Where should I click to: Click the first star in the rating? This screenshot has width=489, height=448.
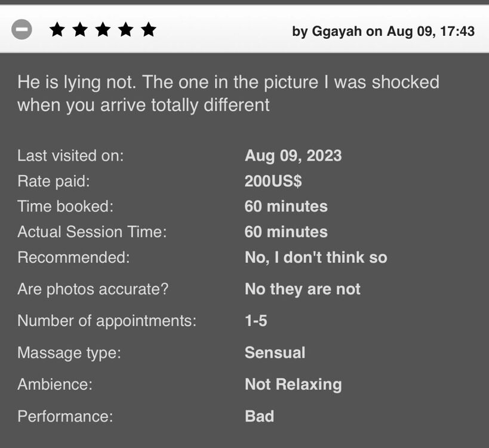coord(57,30)
